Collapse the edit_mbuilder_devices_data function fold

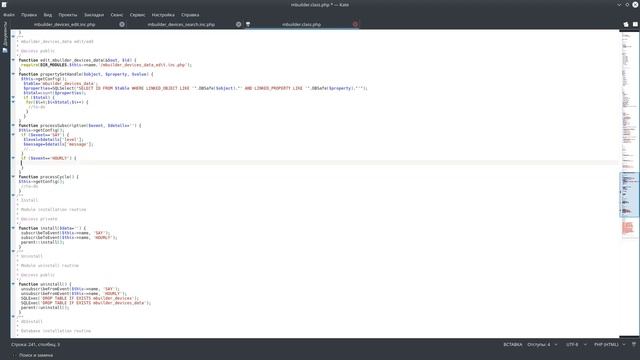(13, 60)
